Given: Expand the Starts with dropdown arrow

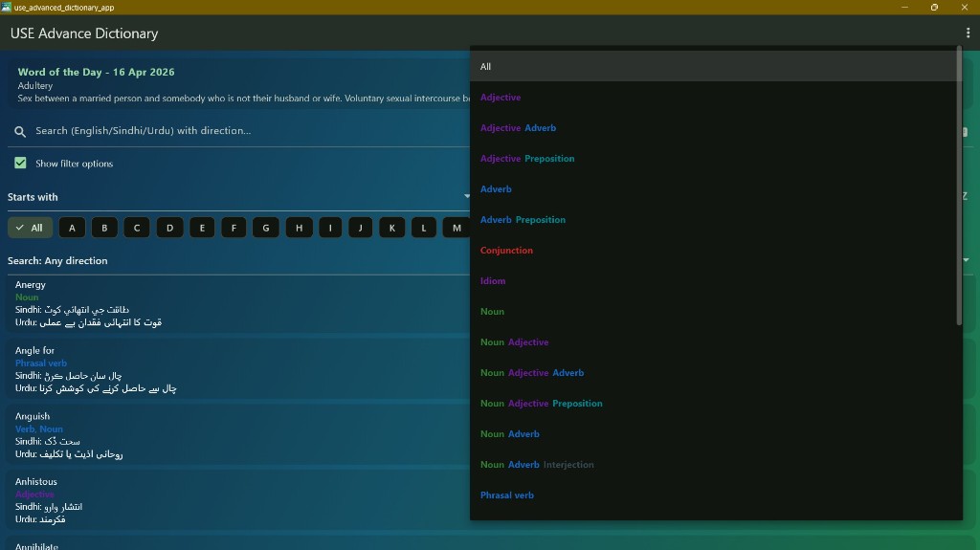Looking at the screenshot, I should [467, 196].
